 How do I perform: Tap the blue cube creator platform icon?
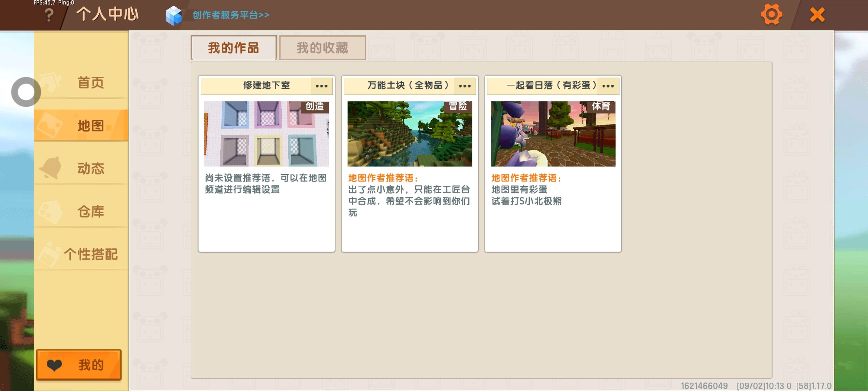click(174, 15)
